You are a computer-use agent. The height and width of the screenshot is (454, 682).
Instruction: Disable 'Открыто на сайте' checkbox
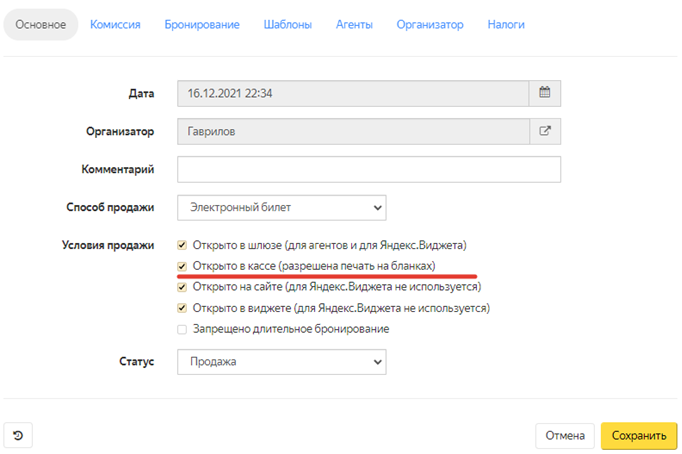(182, 287)
